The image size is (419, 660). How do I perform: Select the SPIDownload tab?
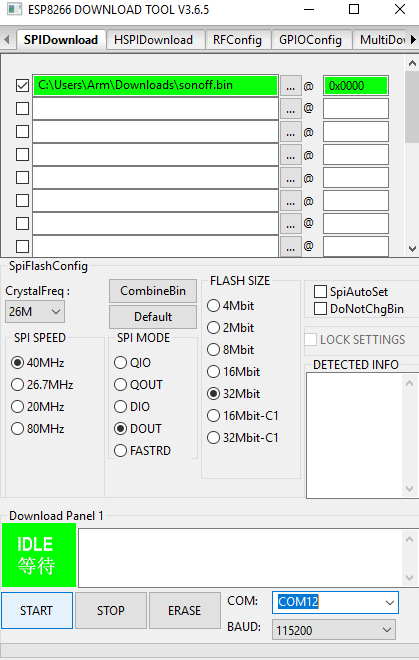coord(61,40)
